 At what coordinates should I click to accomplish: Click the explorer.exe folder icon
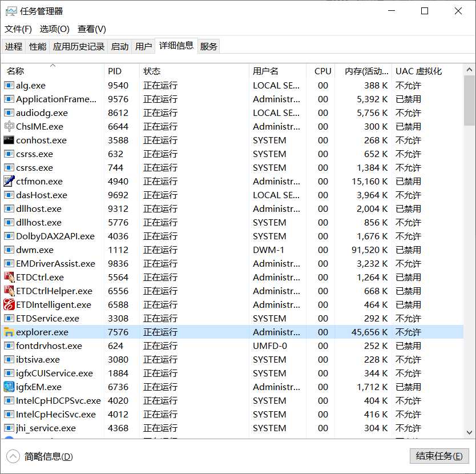(9, 332)
